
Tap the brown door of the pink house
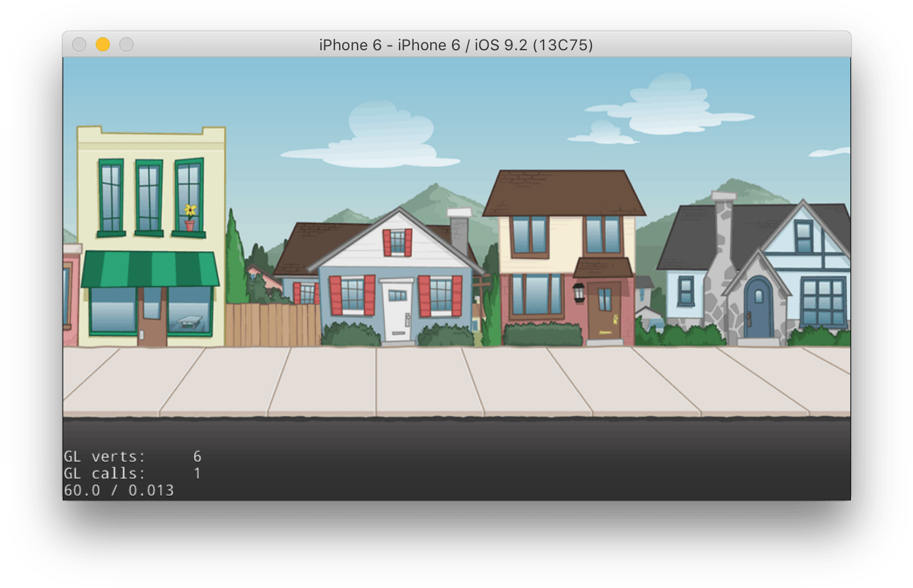[603, 310]
